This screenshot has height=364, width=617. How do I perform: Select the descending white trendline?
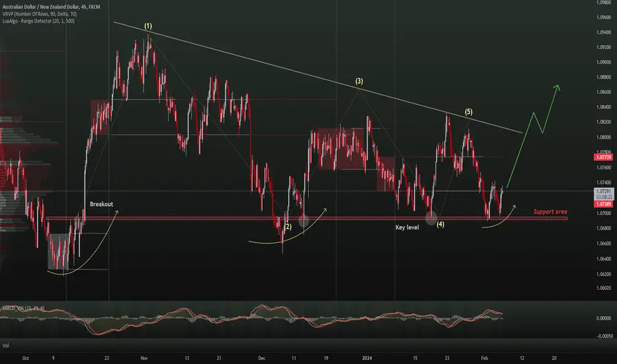(x=318, y=77)
